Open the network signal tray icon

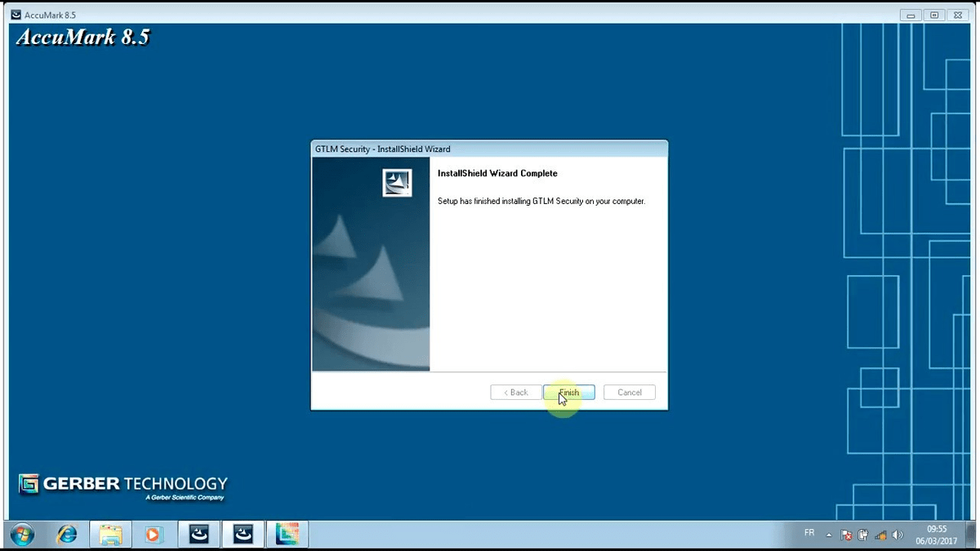(880, 535)
